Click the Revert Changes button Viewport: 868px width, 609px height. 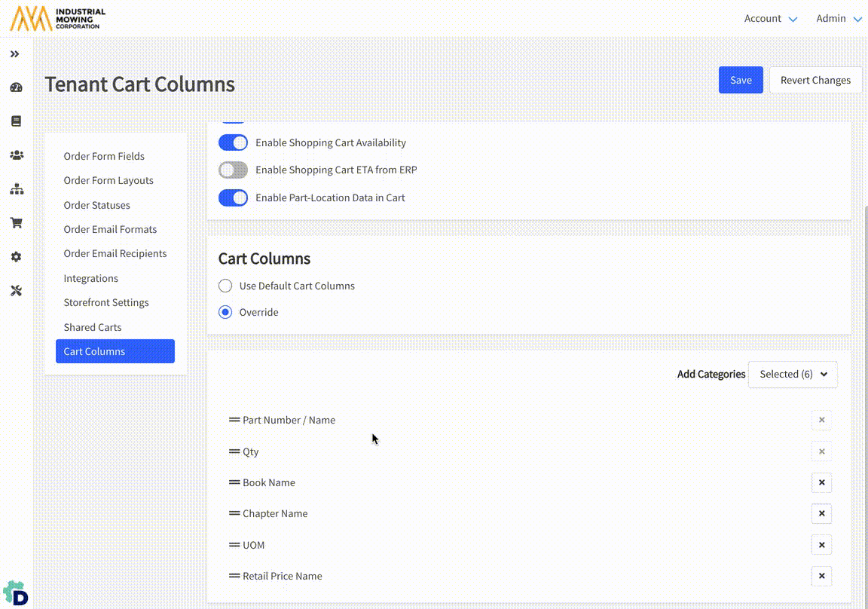815,80
